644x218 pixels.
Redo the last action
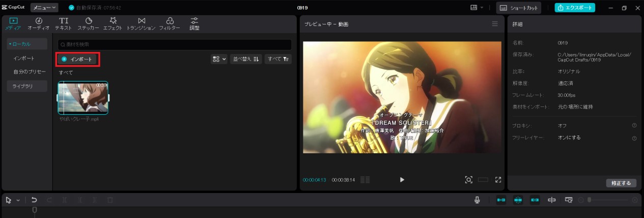[49, 200]
